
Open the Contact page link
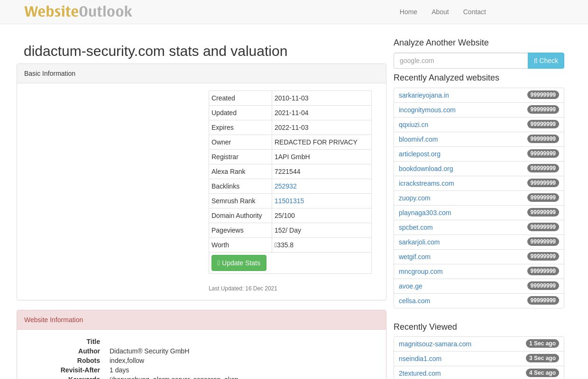474,12
